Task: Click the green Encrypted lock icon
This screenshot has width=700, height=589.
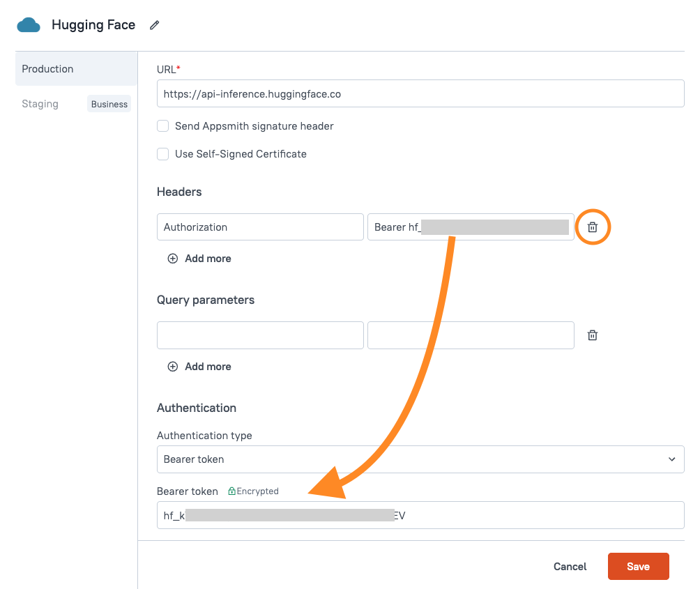Action: pyautogui.click(x=232, y=491)
